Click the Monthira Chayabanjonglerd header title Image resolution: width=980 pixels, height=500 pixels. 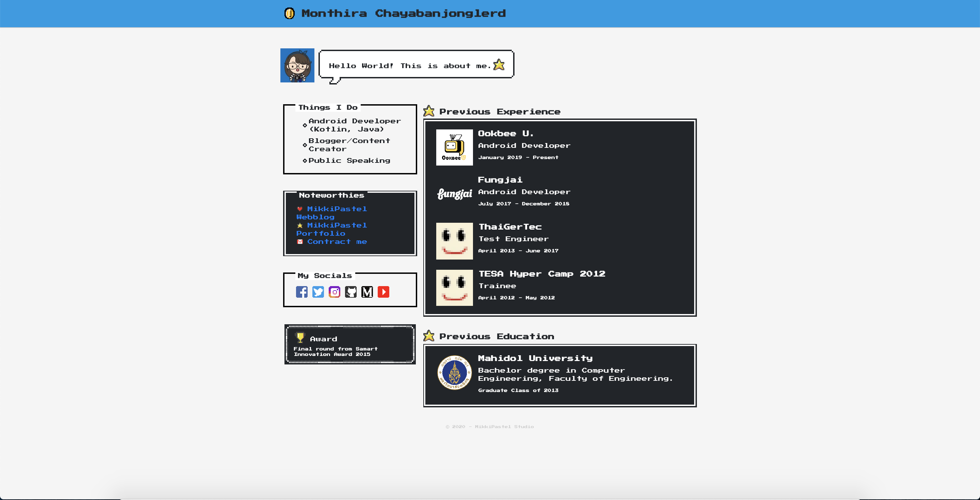(x=404, y=13)
